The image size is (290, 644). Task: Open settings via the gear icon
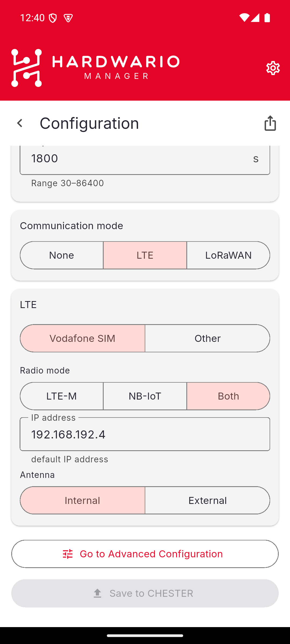click(x=273, y=68)
